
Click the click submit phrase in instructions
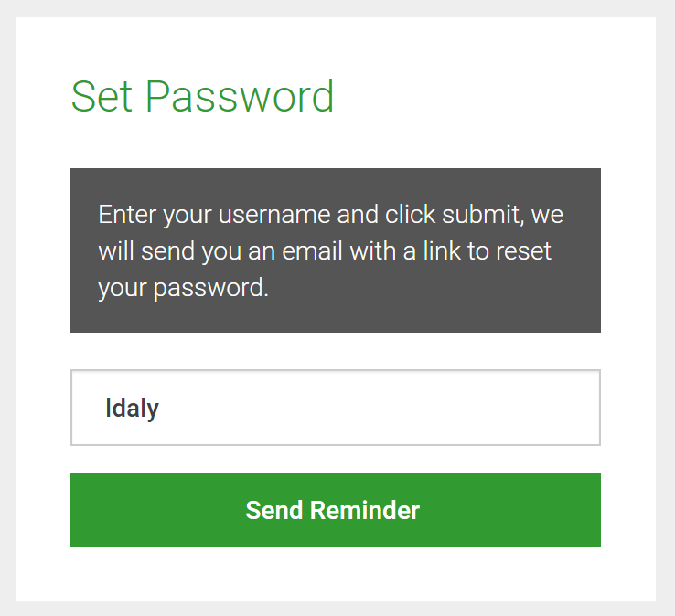pos(453,214)
